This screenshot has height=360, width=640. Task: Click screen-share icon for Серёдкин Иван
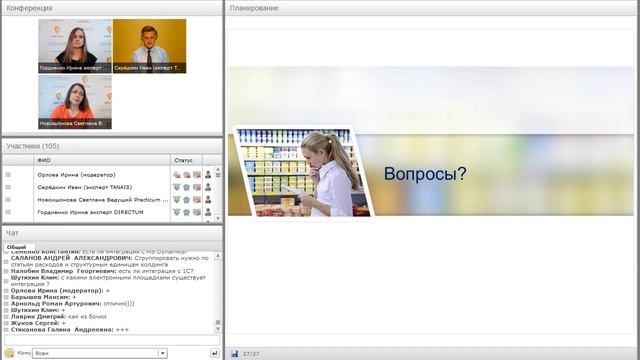pos(197,187)
